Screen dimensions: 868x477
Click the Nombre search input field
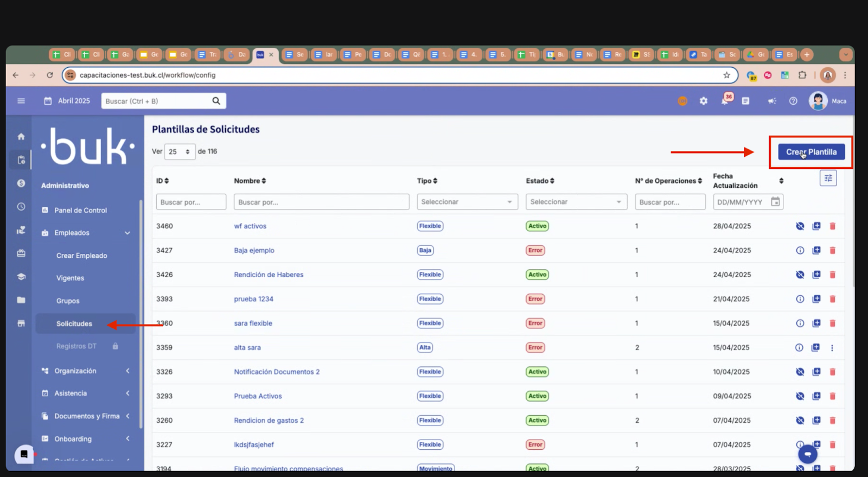[321, 202]
